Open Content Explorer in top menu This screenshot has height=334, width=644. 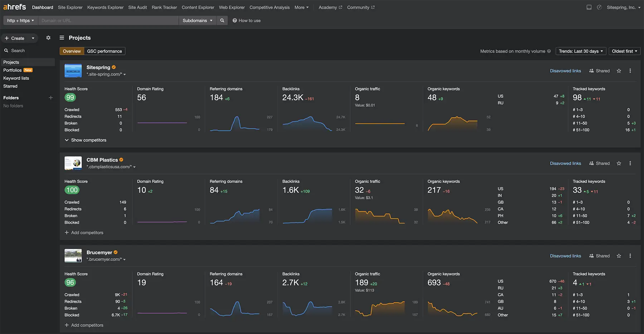[x=198, y=7]
